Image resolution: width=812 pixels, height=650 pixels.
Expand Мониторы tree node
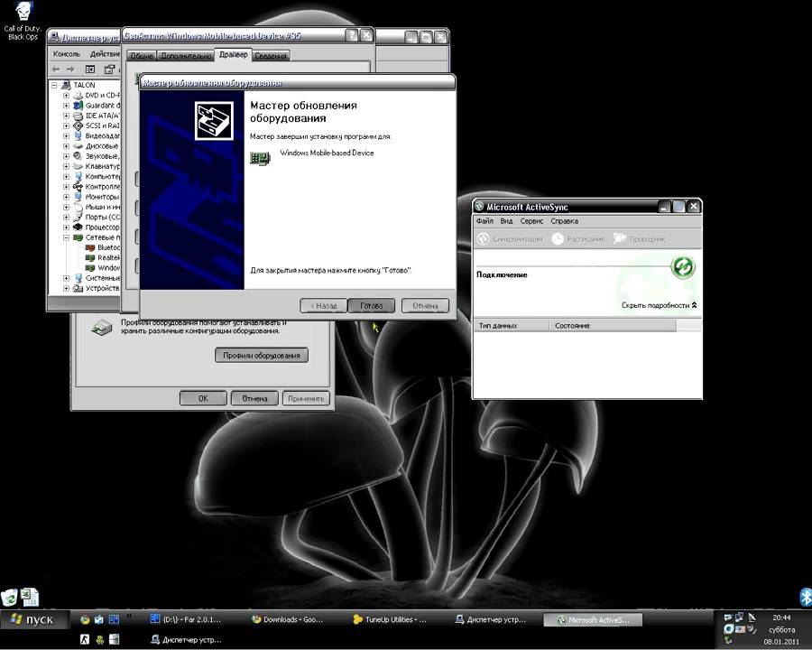point(66,197)
